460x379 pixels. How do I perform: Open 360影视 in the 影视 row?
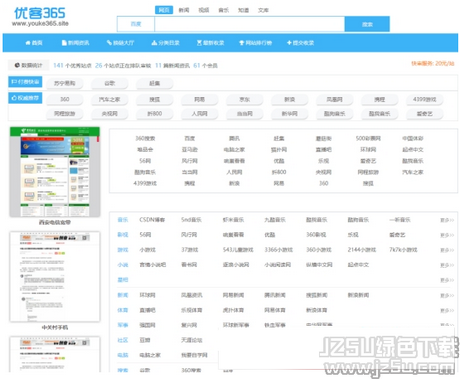pos(316,235)
